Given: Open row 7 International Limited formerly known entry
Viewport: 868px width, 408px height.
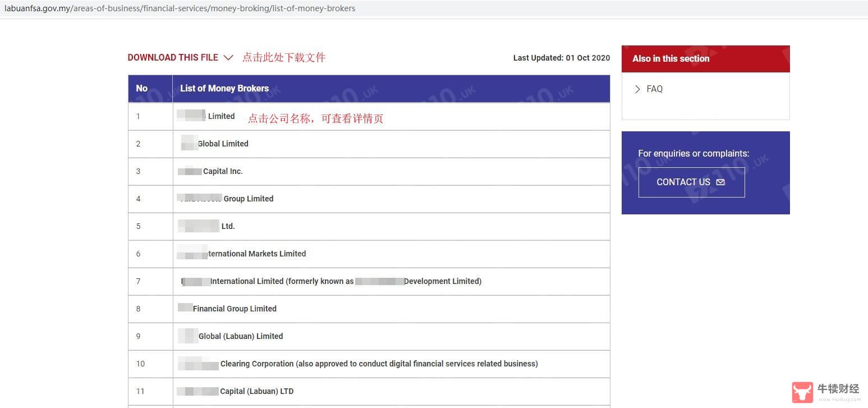Looking at the screenshot, I should [x=331, y=281].
